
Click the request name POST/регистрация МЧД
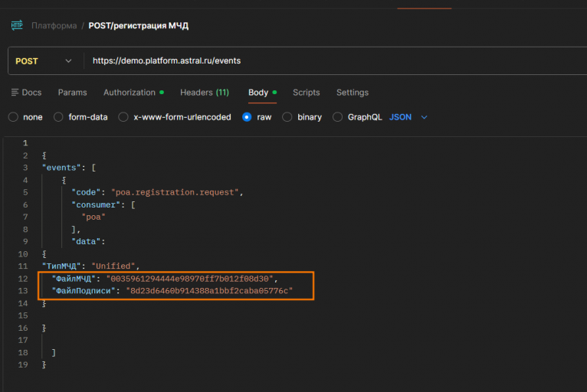click(x=138, y=26)
